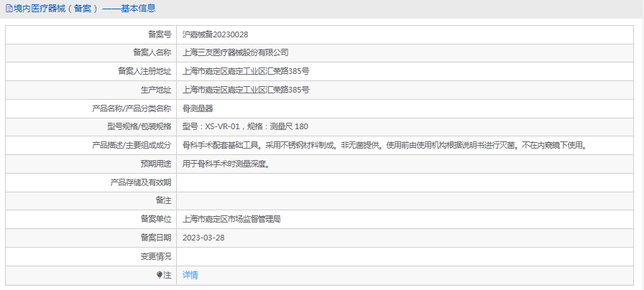Click the document icon beside 境内医疗器械 header

pyautogui.click(x=9, y=8)
